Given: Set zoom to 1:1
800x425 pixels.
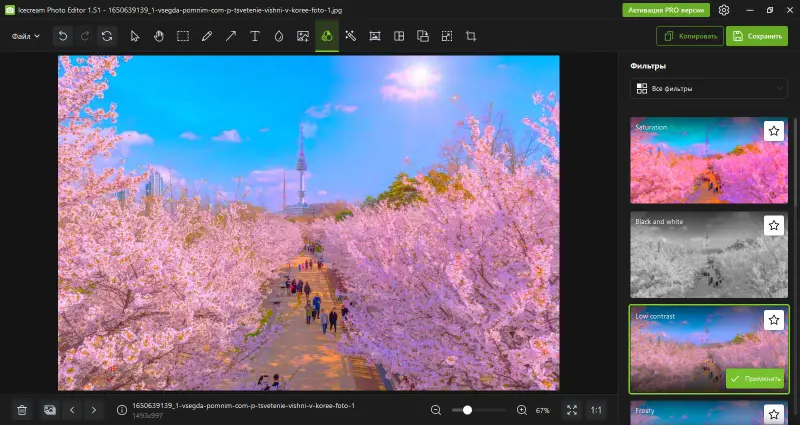Looking at the screenshot, I should tap(596, 410).
